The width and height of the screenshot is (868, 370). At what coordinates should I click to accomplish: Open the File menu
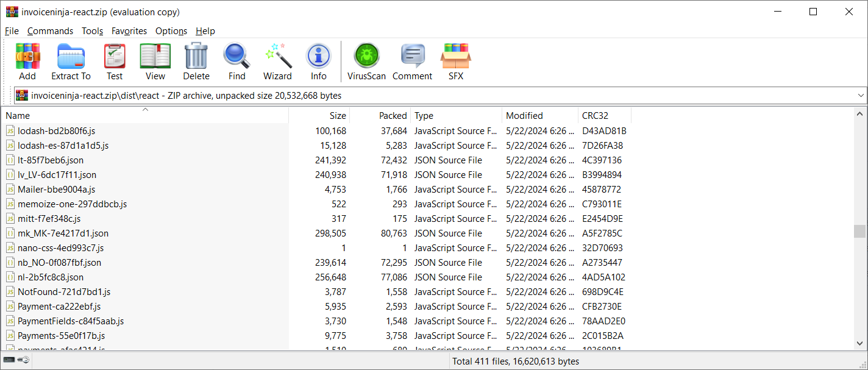tap(12, 31)
